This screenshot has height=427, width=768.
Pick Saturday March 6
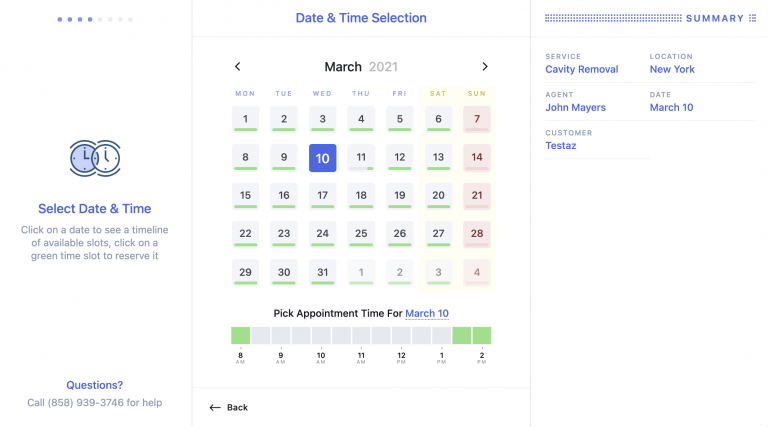click(x=438, y=120)
